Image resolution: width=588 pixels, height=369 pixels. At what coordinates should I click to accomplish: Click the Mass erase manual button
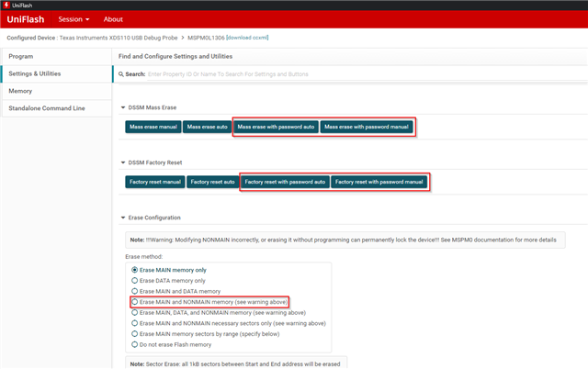[153, 127]
